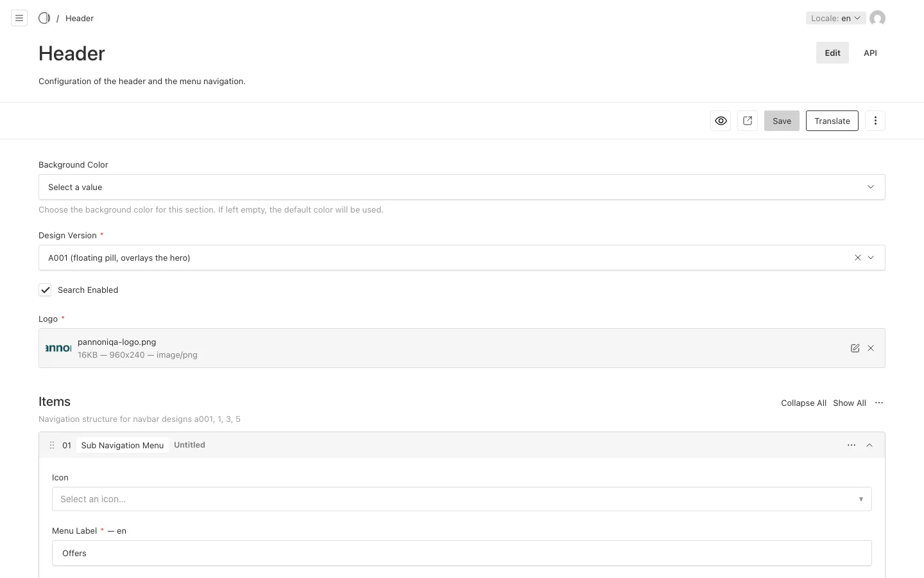Switch to the Edit tab
924x578 pixels.
tap(832, 53)
